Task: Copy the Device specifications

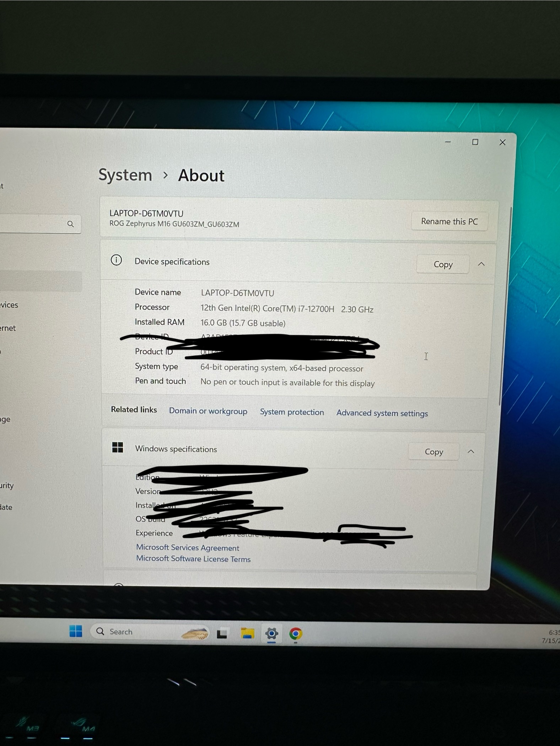Action: [x=443, y=265]
